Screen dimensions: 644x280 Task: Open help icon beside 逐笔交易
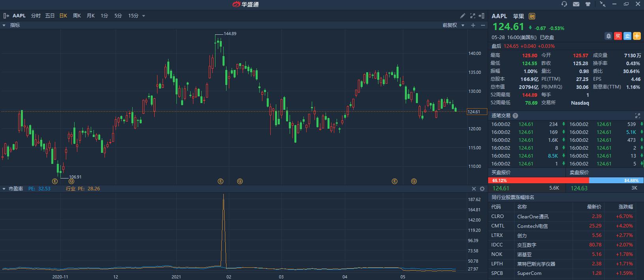coord(515,116)
